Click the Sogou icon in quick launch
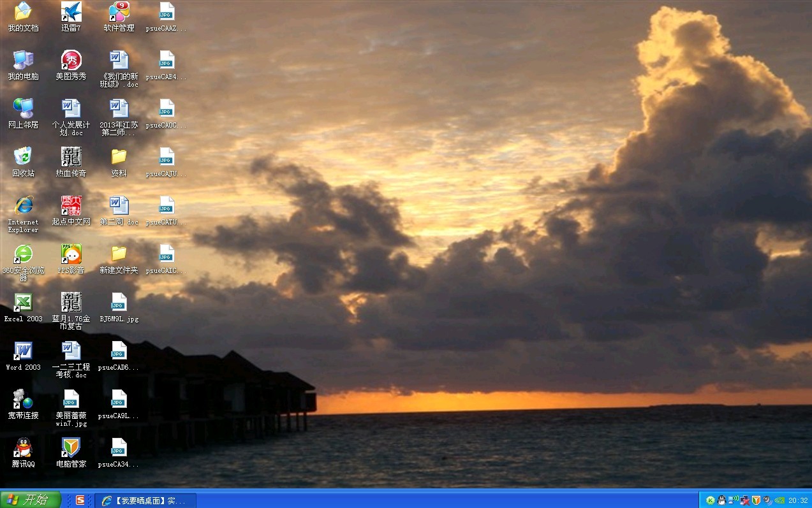812x508 pixels. tap(80, 500)
